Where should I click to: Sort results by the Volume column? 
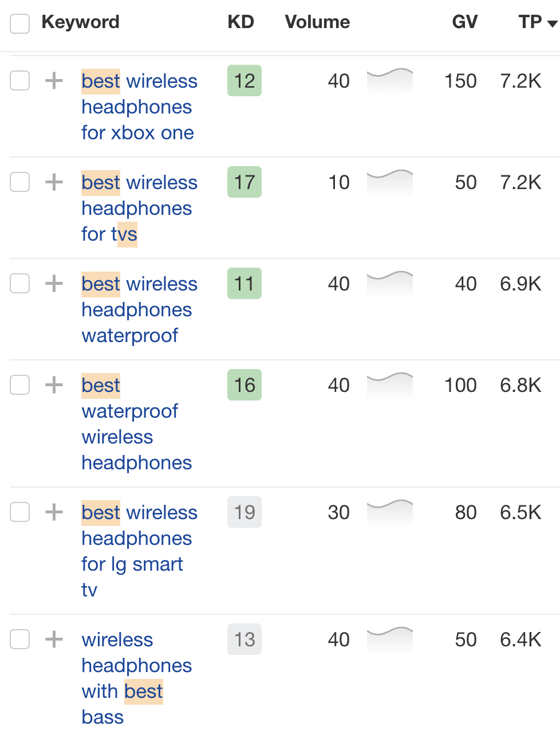[317, 22]
